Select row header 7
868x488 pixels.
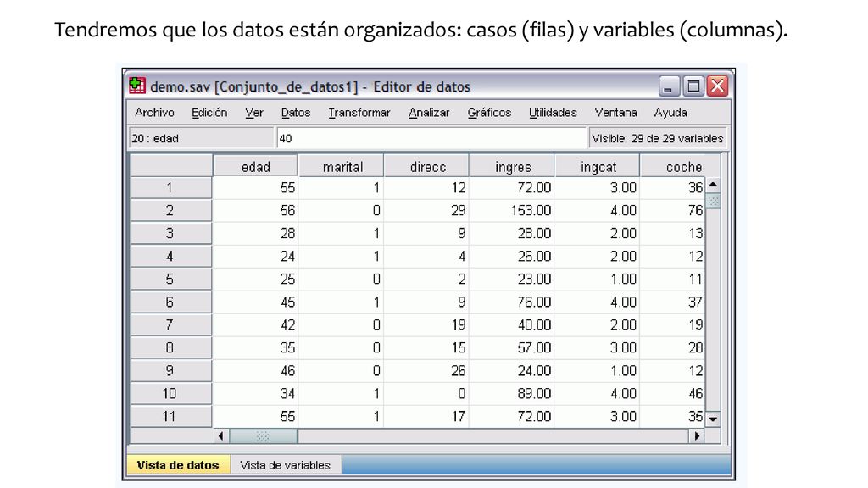(170, 324)
